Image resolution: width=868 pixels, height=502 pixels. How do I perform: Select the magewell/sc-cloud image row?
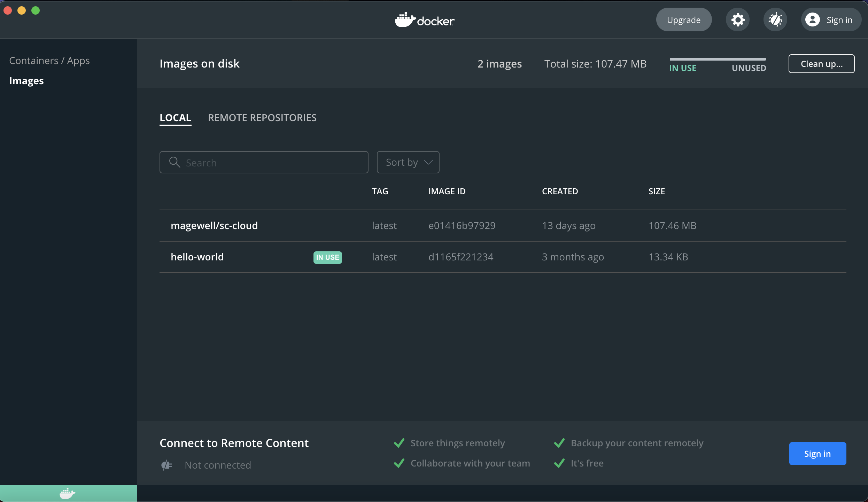pos(214,226)
